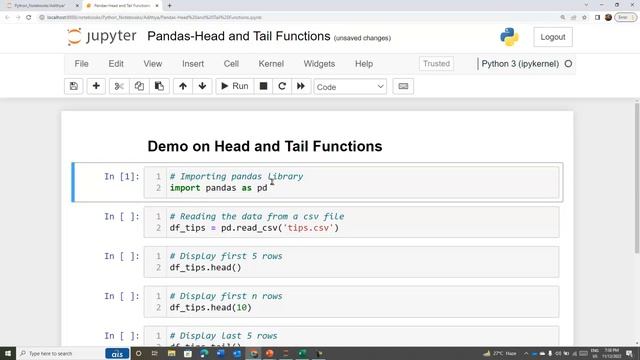Open the cell type Code dropdown

(350, 87)
